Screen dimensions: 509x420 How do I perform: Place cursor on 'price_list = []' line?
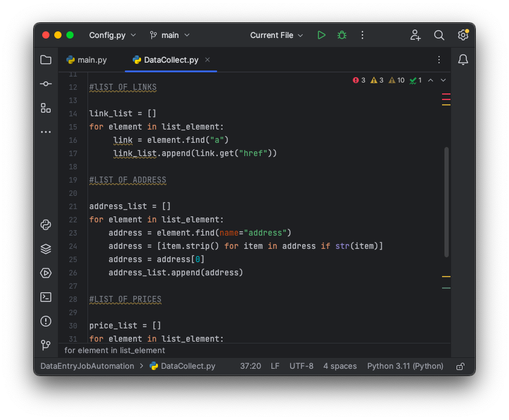(x=125, y=325)
